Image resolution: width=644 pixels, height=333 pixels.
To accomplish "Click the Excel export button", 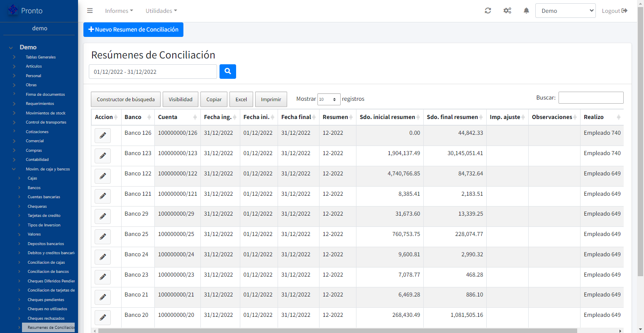I will point(241,100).
